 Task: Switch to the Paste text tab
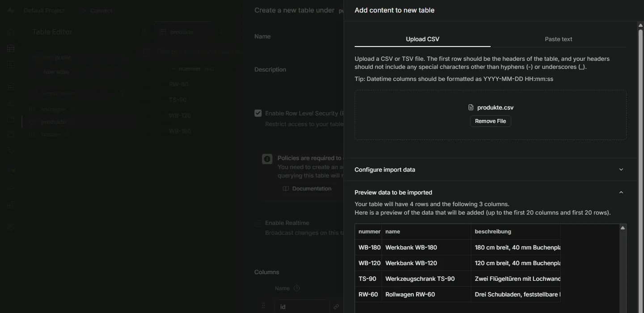558,39
